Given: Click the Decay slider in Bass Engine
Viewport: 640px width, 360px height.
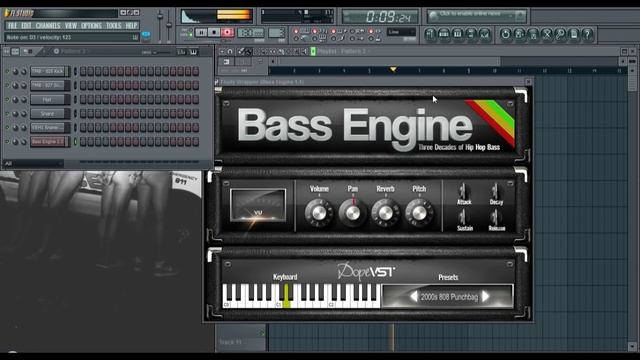Looking at the screenshot, I should [495, 190].
